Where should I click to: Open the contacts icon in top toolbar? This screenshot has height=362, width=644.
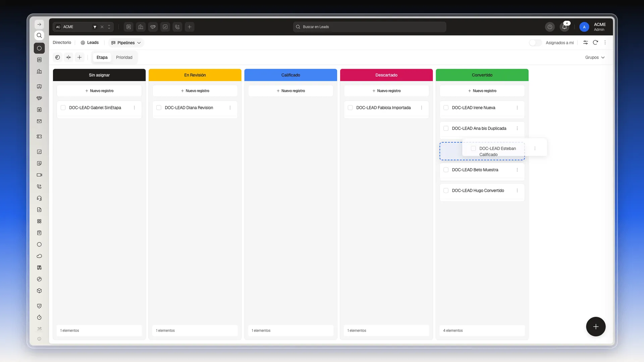129,27
